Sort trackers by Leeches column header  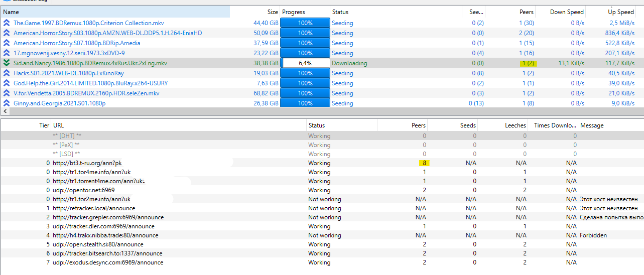point(503,125)
